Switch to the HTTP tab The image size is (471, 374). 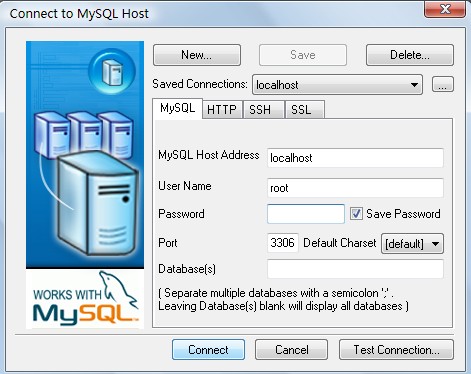[x=222, y=110]
